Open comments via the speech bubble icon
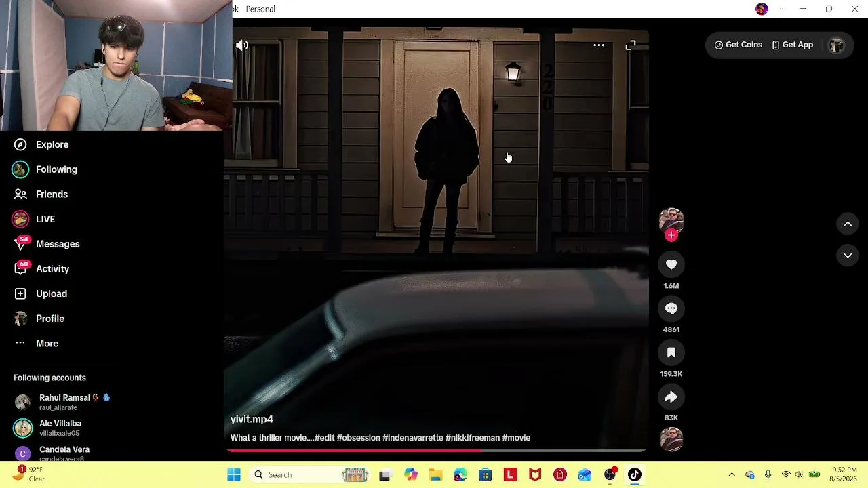The height and width of the screenshot is (488, 868). [671, 308]
